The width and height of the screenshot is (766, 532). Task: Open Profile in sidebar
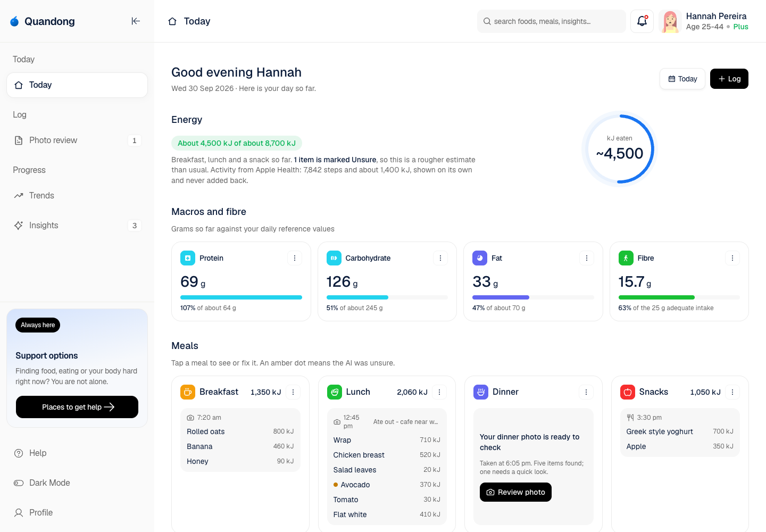77,513
